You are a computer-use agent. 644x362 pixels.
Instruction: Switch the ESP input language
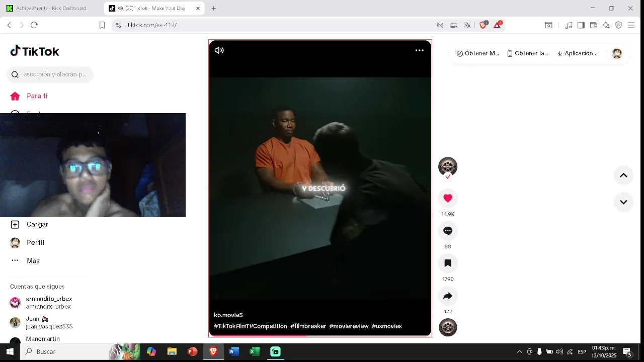pyautogui.click(x=582, y=351)
